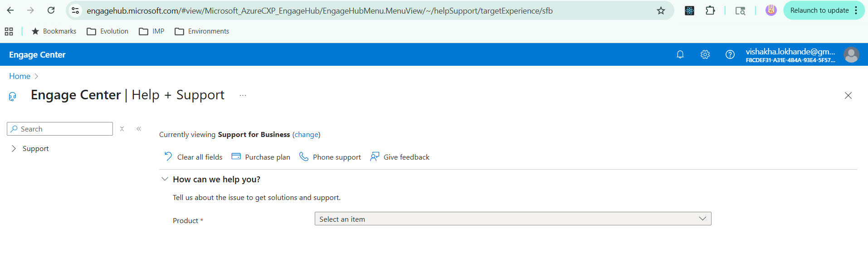Open the Chrome profile avatar
Viewport: 868px width, 268px height.
coord(771,10)
